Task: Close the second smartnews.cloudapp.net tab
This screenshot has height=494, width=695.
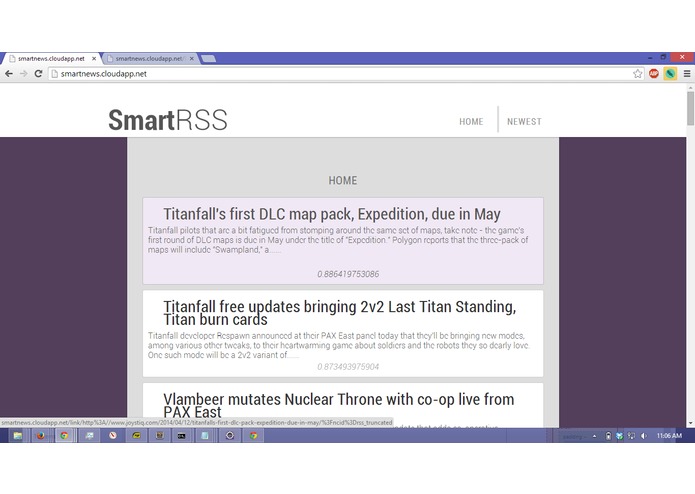Action: coord(191,58)
